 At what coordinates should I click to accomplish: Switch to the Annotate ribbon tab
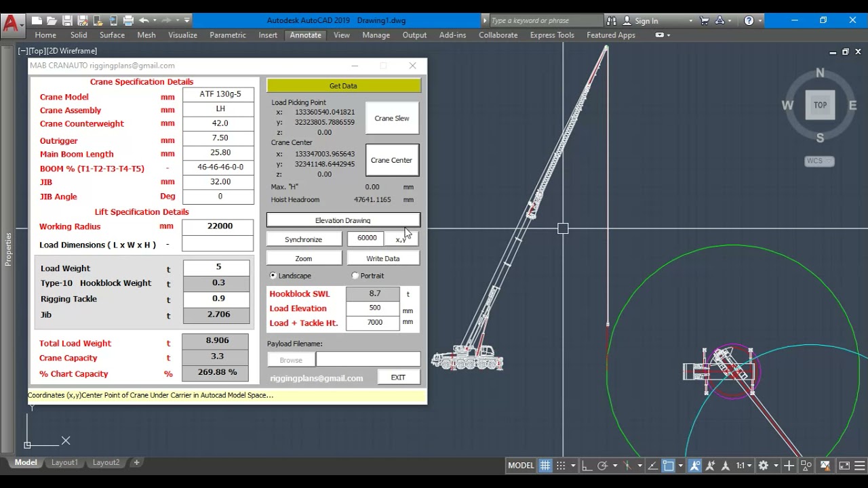(x=305, y=35)
